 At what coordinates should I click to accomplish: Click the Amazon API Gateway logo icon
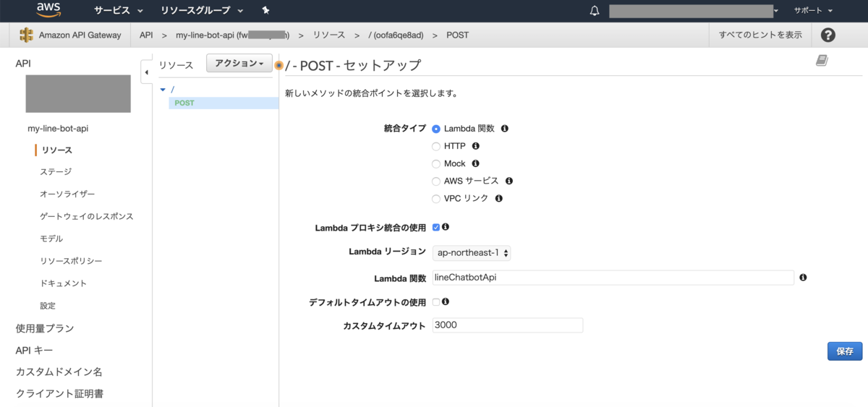point(27,35)
